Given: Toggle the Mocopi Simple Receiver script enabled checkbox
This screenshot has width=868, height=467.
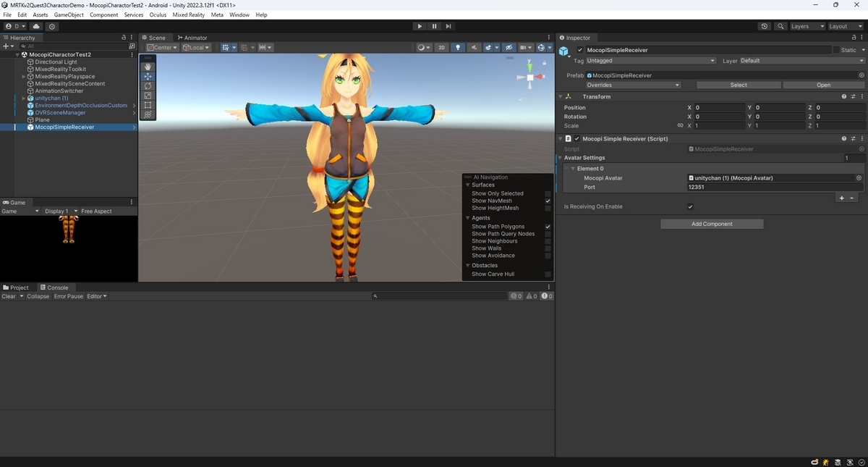Looking at the screenshot, I should coord(576,138).
